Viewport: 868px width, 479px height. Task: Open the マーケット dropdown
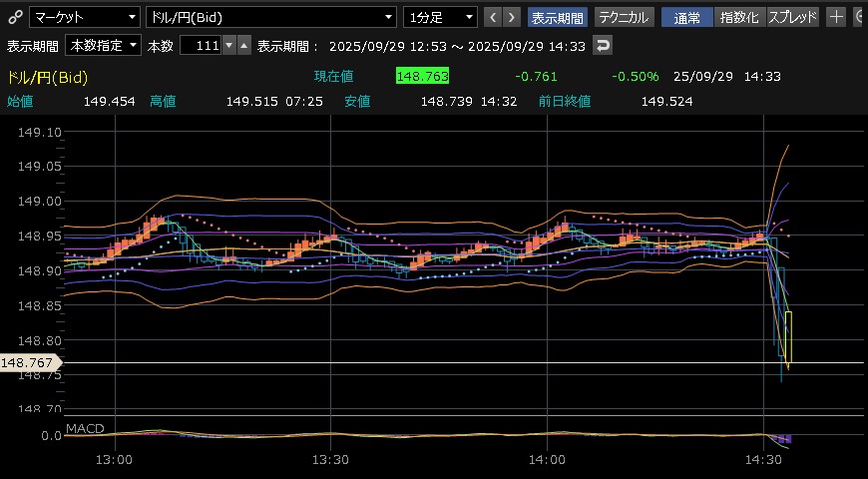85,17
